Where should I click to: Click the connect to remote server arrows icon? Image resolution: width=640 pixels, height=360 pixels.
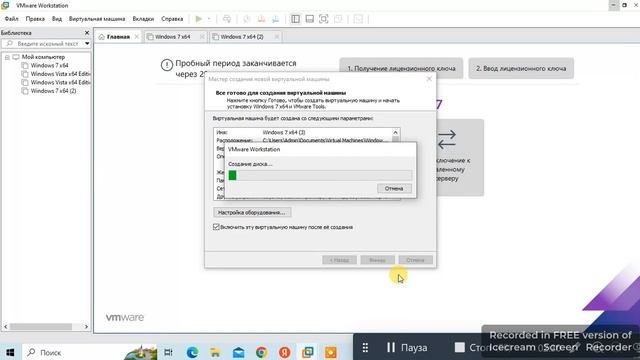pyautogui.click(x=447, y=140)
